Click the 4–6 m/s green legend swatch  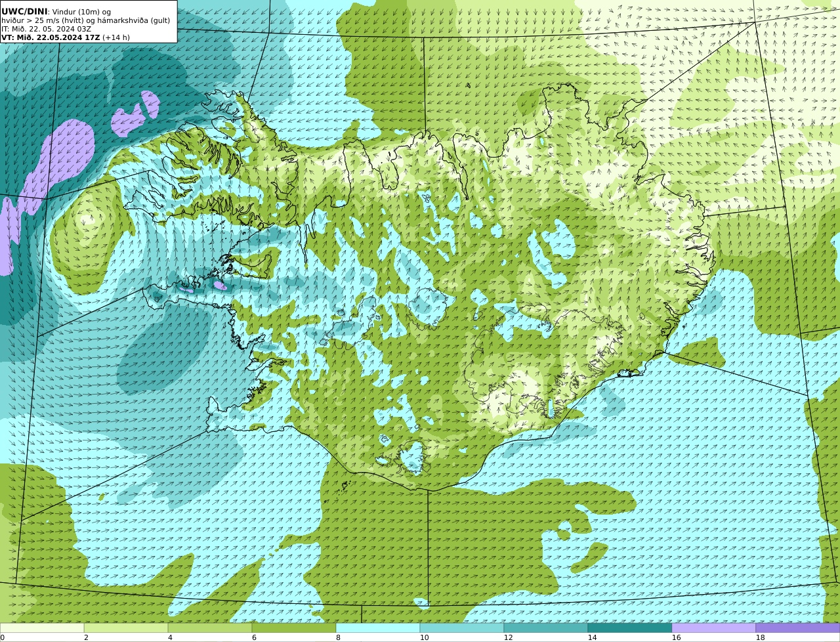(x=210, y=628)
